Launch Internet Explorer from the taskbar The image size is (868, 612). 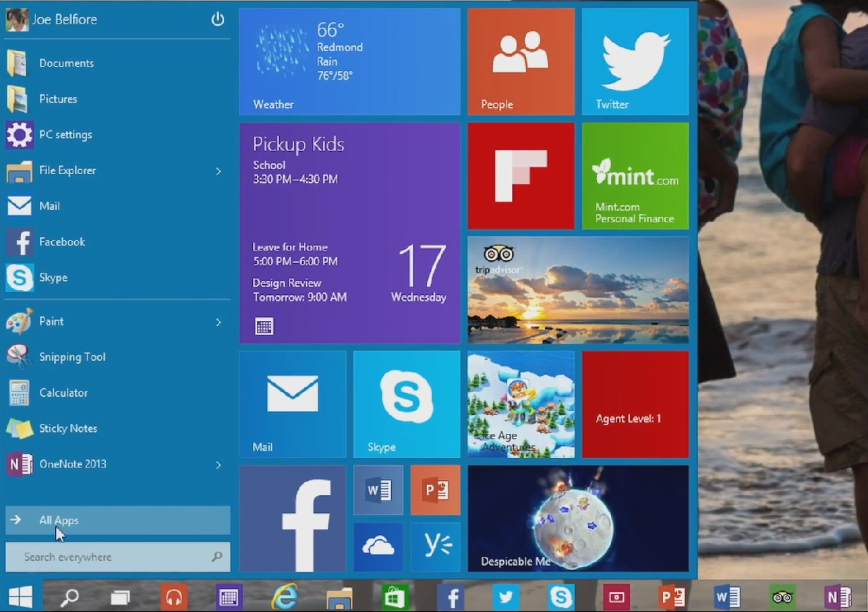point(284,597)
